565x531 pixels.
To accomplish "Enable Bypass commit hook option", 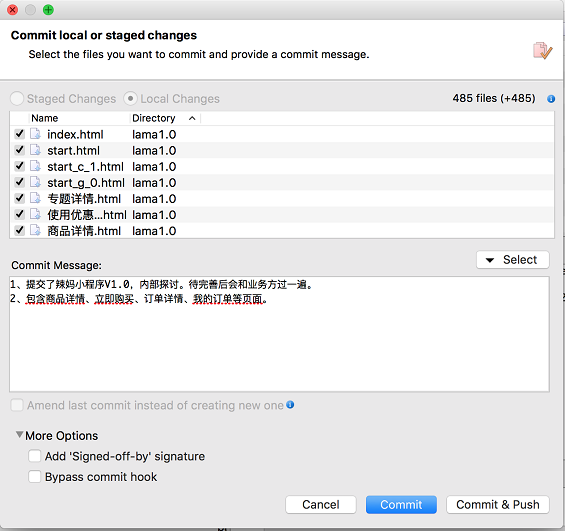I will pyautogui.click(x=35, y=476).
